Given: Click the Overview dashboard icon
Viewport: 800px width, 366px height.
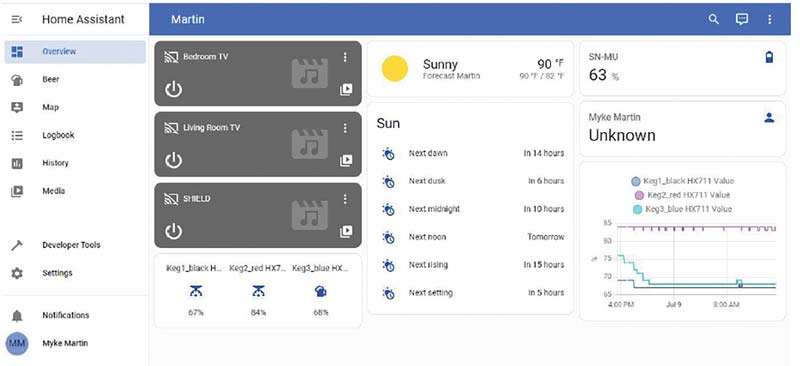Looking at the screenshot, I should pyautogui.click(x=17, y=52).
